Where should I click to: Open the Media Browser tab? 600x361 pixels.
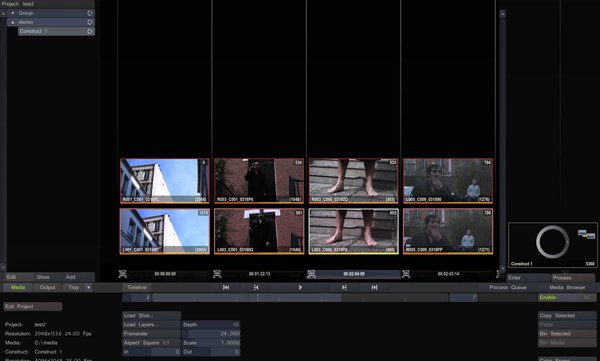pos(567,287)
